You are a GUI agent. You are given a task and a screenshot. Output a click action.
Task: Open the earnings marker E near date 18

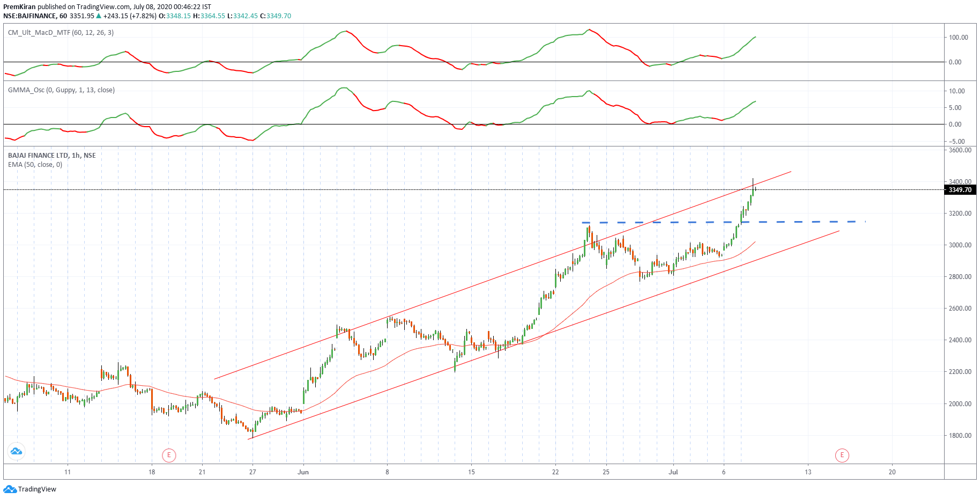pos(169,456)
